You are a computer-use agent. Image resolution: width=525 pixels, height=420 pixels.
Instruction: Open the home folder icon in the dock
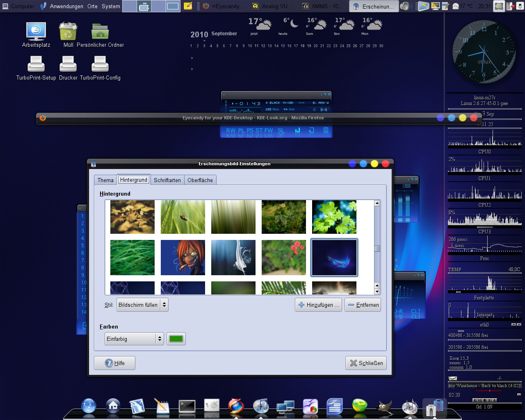(113, 406)
